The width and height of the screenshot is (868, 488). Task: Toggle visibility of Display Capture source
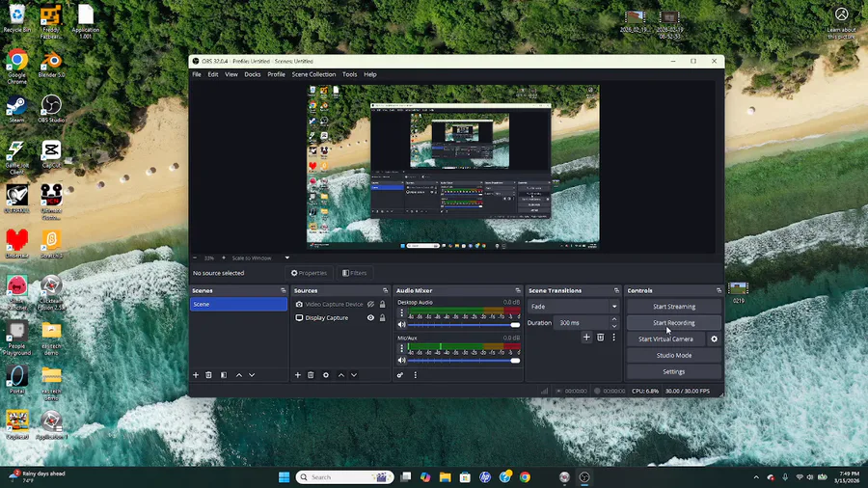(x=371, y=318)
